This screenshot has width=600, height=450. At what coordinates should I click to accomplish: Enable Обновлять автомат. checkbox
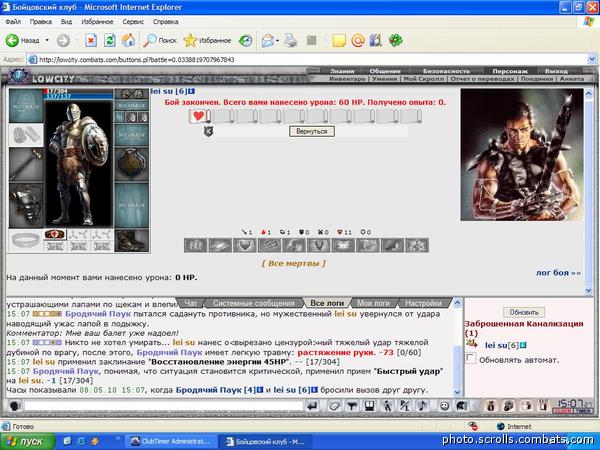[x=470, y=359]
